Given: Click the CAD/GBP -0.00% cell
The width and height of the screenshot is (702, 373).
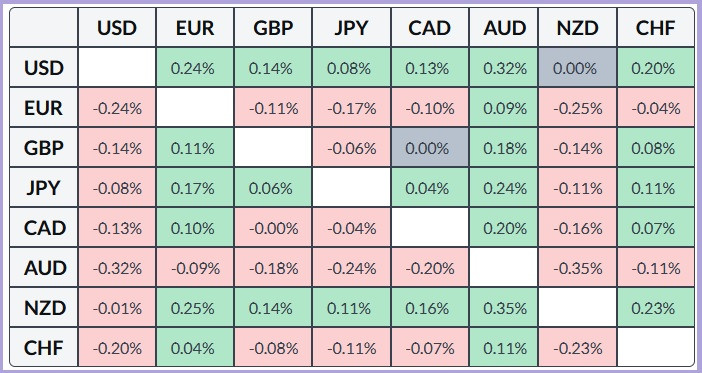Looking at the screenshot, I should point(273,228).
